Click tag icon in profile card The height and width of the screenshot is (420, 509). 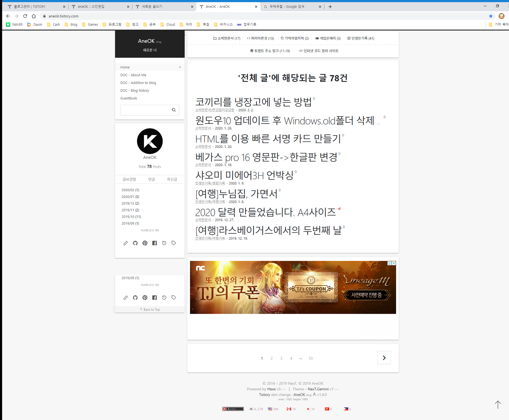tap(174, 243)
